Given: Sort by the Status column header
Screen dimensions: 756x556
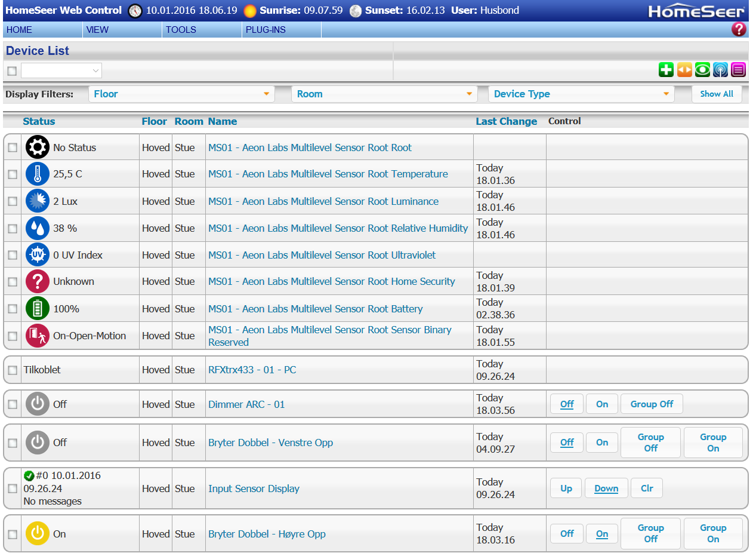Looking at the screenshot, I should coord(39,121).
